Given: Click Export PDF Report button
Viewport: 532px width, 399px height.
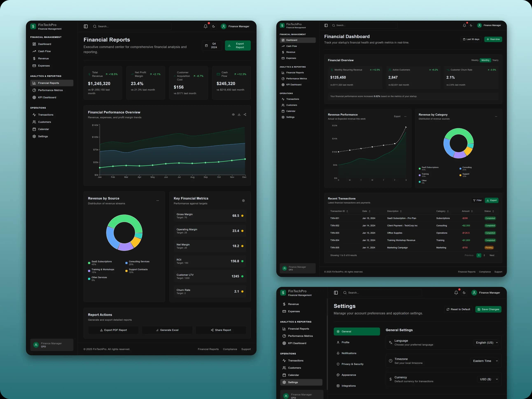Looking at the screenshot, I should pyautogui.click(x=113, y=330).
